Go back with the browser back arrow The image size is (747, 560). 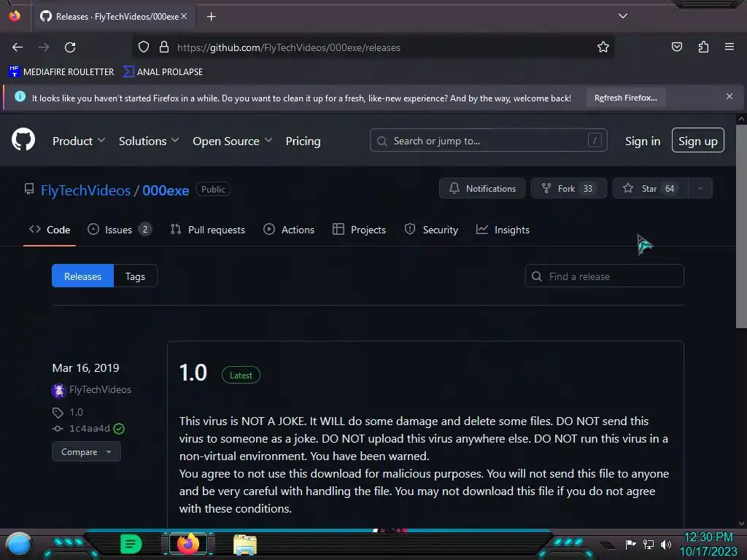(x=18, y=47)
